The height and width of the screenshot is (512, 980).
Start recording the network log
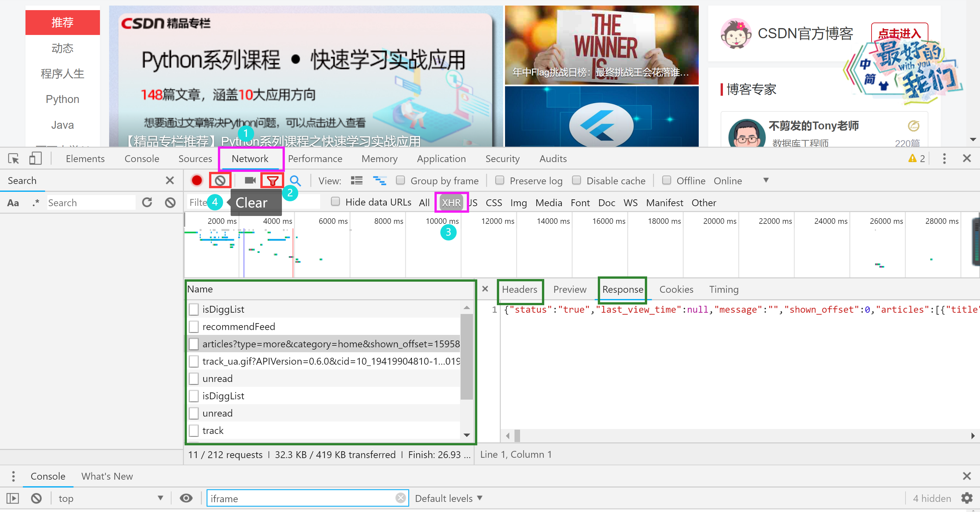coord(197,180)
